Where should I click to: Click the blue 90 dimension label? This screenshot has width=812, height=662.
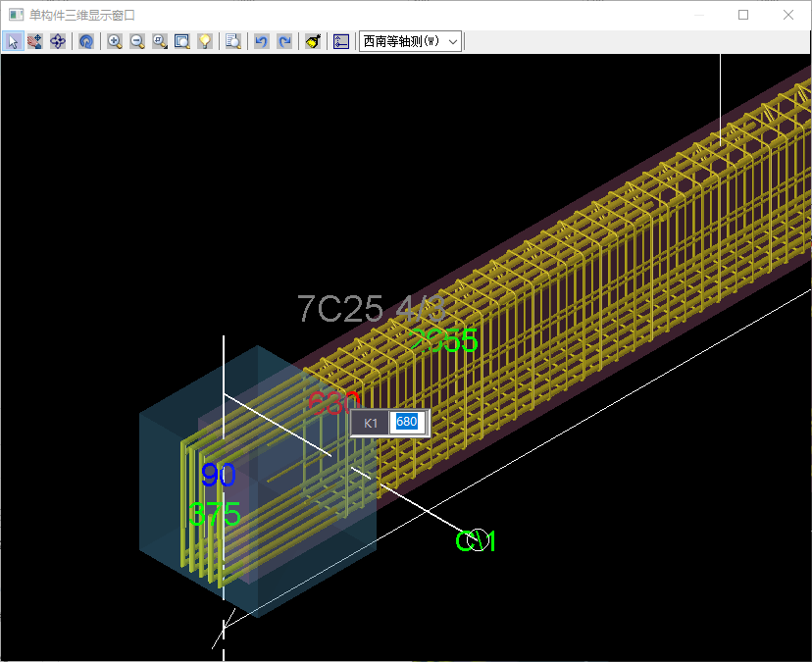pyautogui.click(x=218, y=476)
